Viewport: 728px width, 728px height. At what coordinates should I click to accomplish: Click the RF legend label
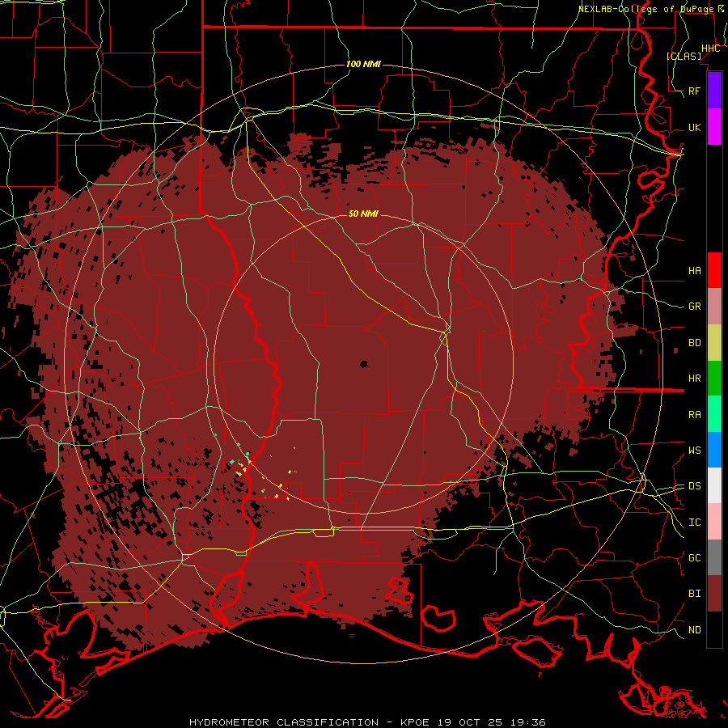pyautogui.click(x=694, y=91)
